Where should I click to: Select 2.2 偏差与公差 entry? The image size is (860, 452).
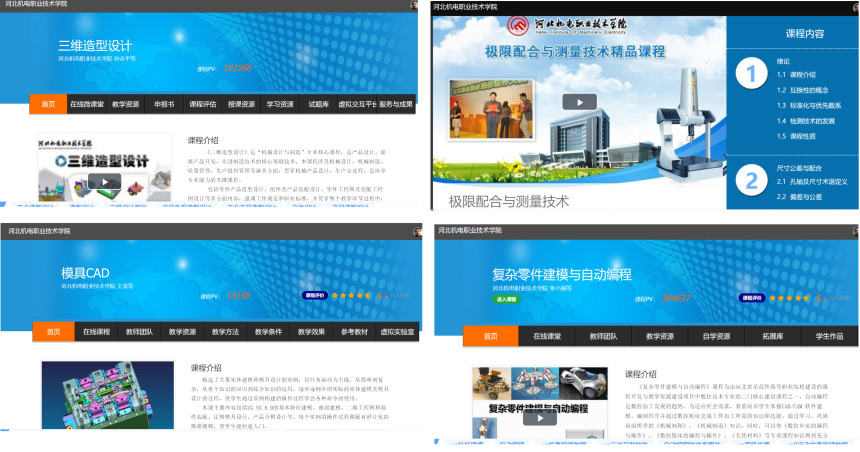click(x=799, y=196)
